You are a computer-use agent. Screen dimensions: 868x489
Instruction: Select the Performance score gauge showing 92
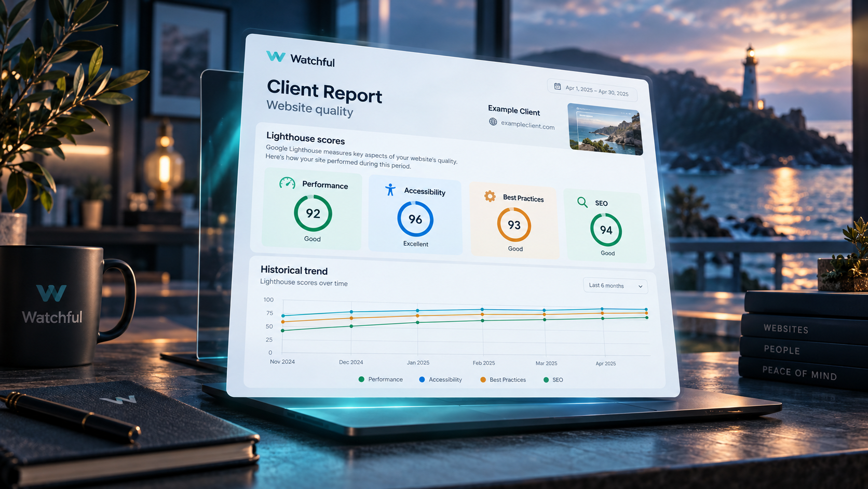point(313,213)
